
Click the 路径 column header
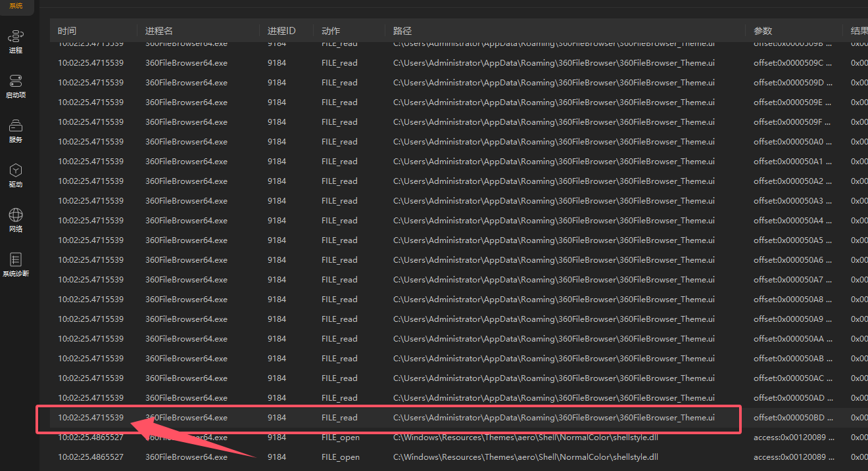tap(402, 31)
